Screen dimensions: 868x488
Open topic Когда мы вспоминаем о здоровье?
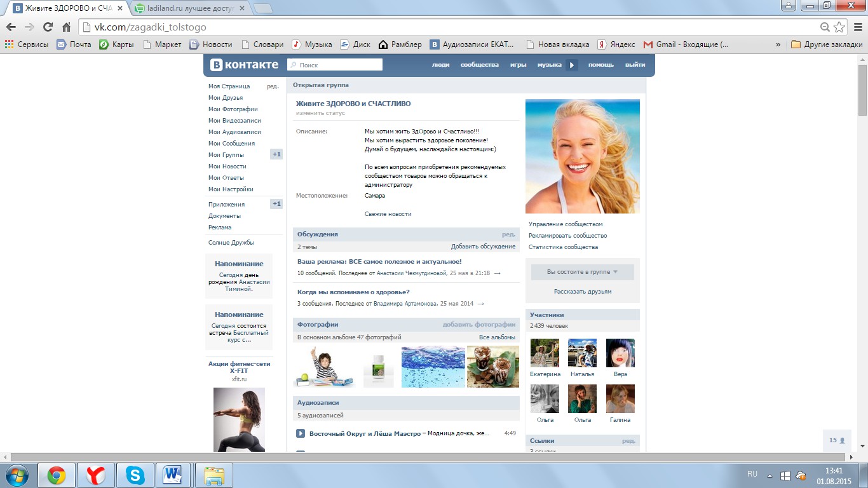point(353,292)
